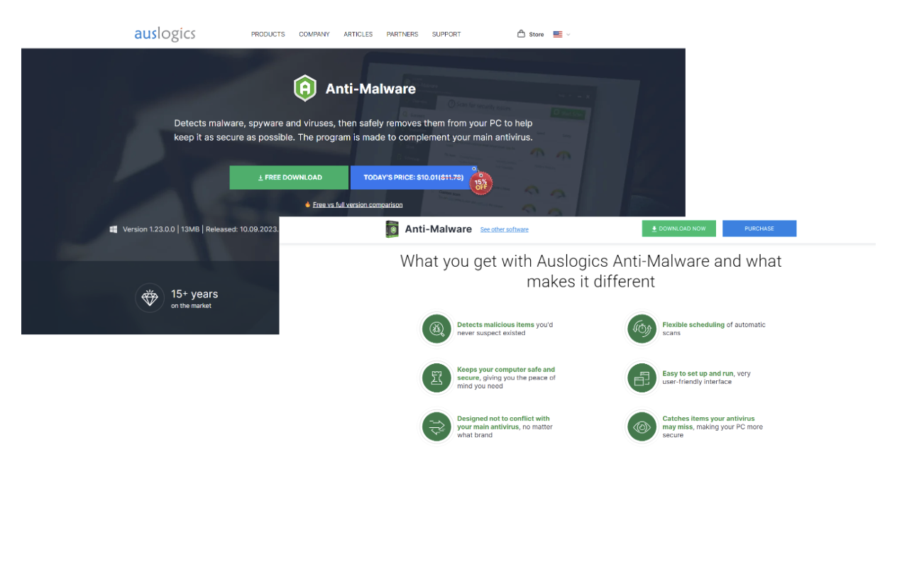Open the PARTNERS menu
924x562 pixels.
(x=402, y=33)
